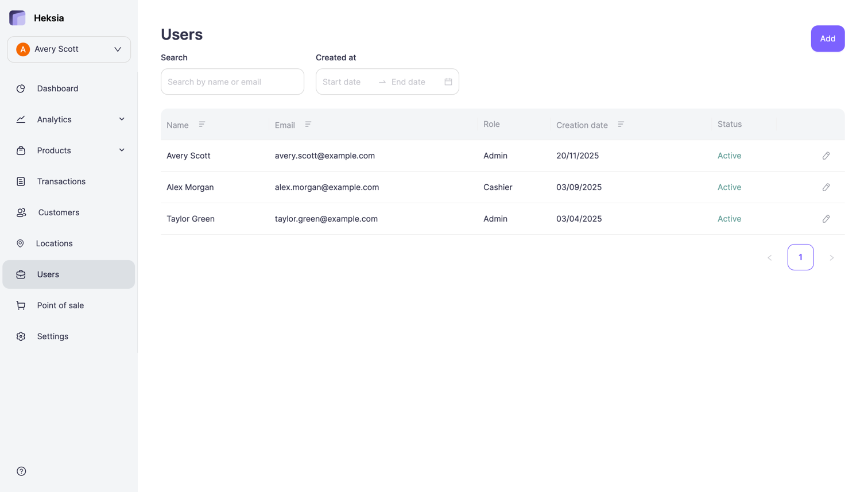Switch to the Users section
Image resolution: width=868 pixels, height=492 pixels.
[x=48, y=274]
